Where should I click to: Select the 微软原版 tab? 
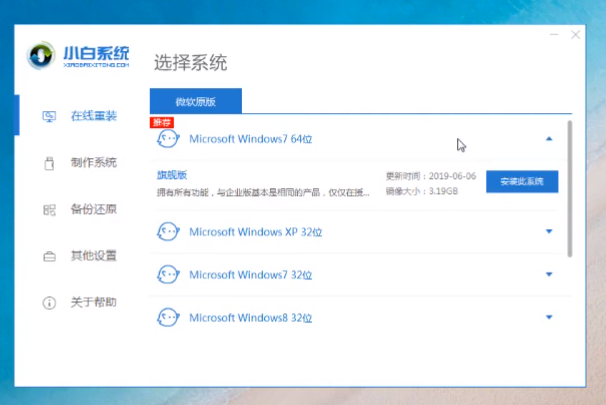point(196,102)
